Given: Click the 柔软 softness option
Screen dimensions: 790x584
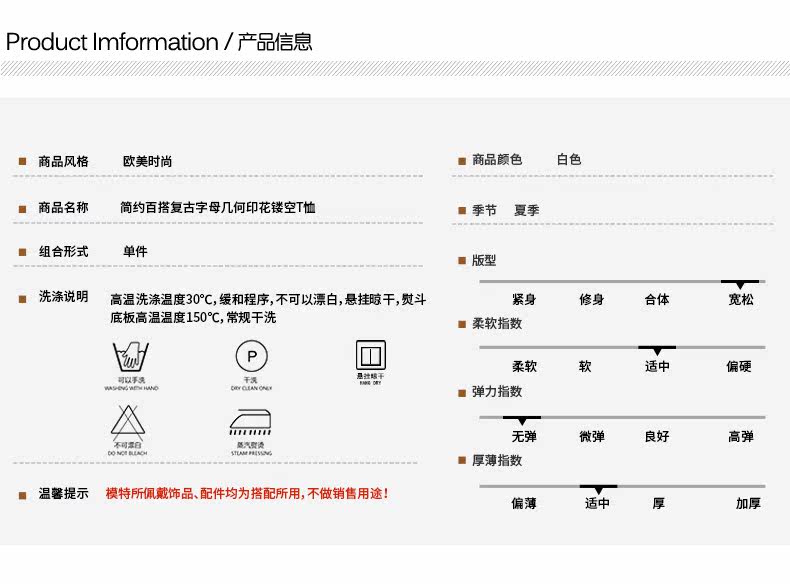Looking at the screenshot, I should [x=524, y=366].
